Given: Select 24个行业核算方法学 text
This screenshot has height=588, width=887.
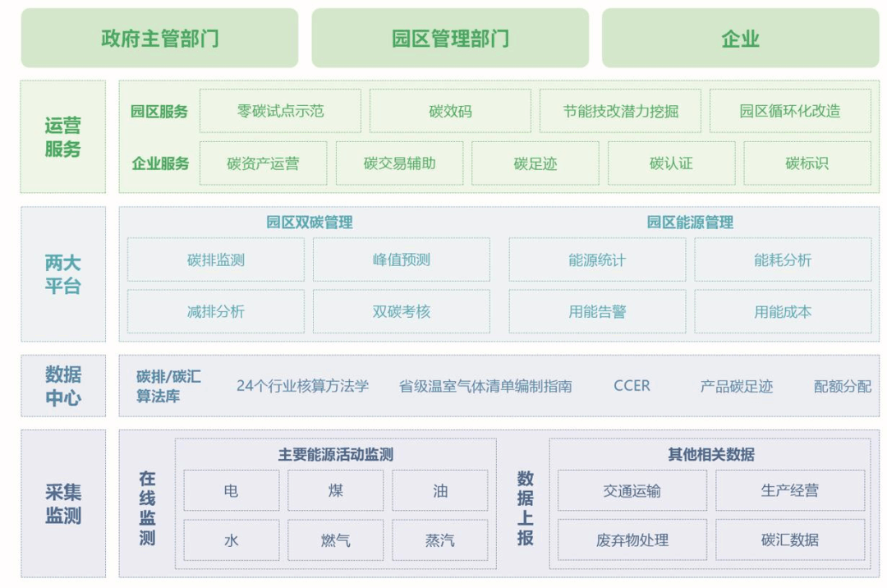Looking at the screenshot, I should 302,386.
